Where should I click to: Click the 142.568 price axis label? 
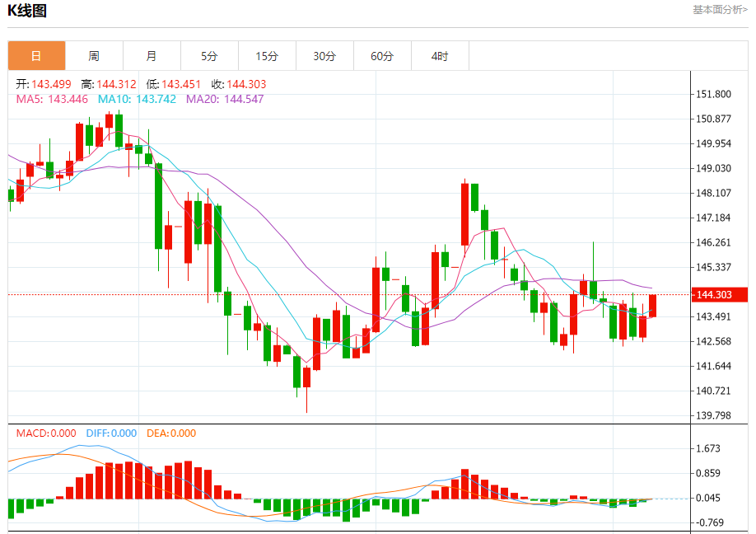(x=713, y=341)
